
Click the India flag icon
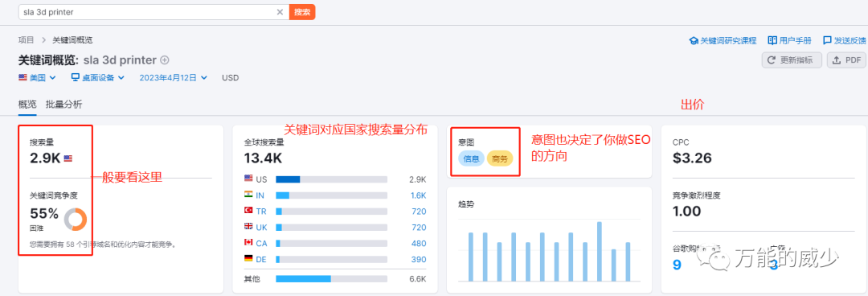pos(248,195)
